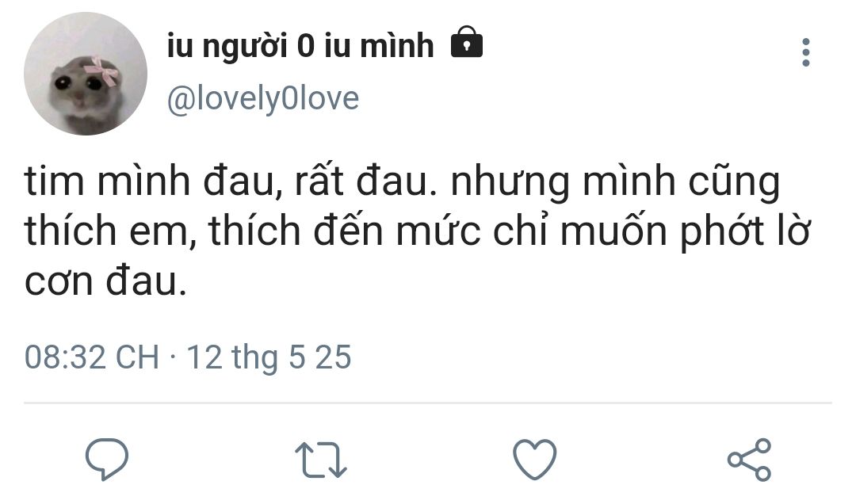
Task: Click the @lovely0love handle
Action: click(263, 99)
